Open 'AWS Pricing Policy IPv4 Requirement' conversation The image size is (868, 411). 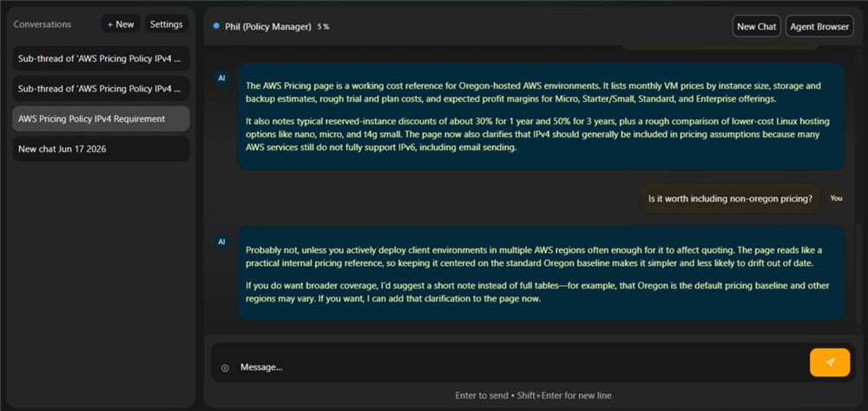(x=101, y=118)
